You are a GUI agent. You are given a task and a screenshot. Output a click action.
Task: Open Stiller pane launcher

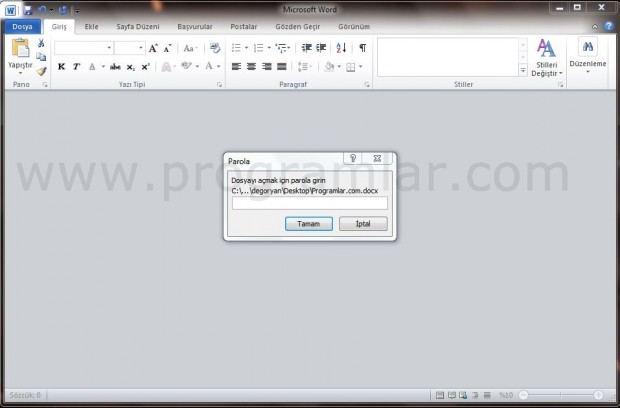(560, 85)
